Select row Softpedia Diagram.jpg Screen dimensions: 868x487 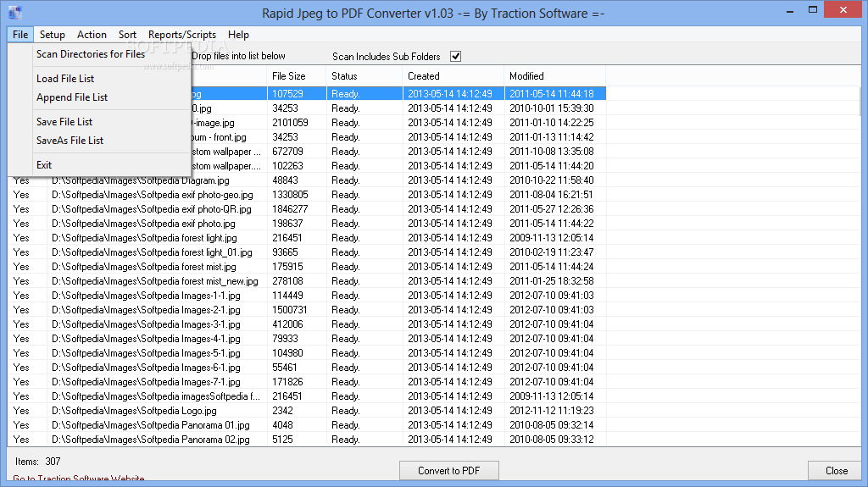(307, 180)
